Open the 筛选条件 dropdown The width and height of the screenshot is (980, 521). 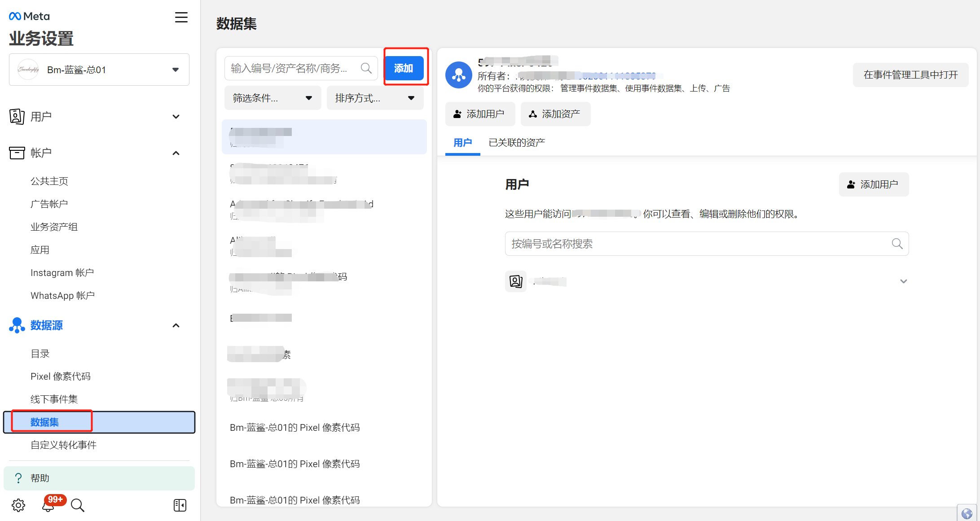point(272,98)
